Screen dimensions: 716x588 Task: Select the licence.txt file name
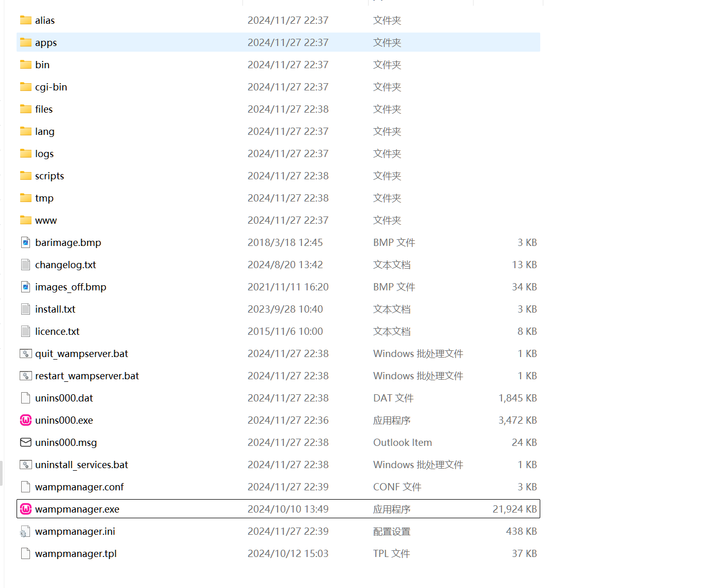coord(57,331)
